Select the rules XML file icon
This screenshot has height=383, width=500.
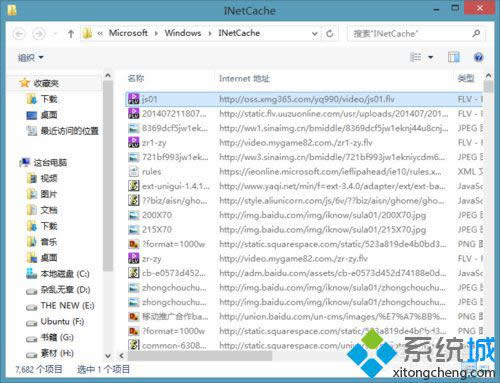[x=134, y=172]
